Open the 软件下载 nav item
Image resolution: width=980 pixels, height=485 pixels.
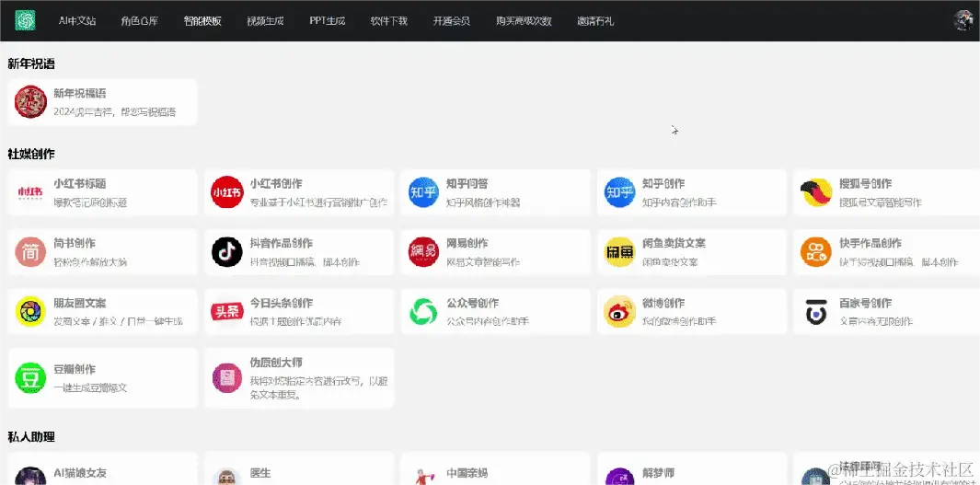(x=388, y=20)
